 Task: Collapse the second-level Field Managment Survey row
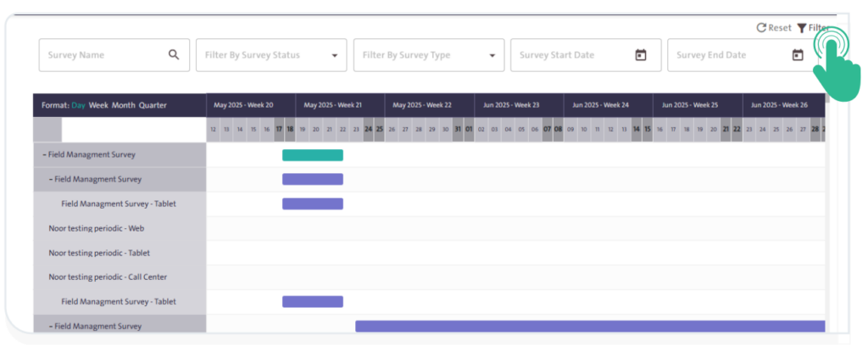(51, 179)
